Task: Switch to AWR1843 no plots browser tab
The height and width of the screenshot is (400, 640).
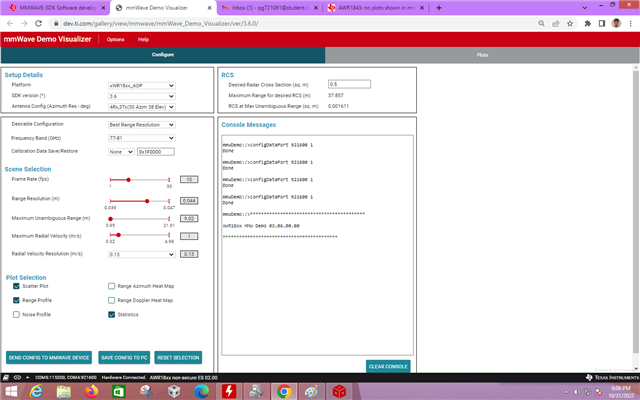Action: tap(376, 8)
